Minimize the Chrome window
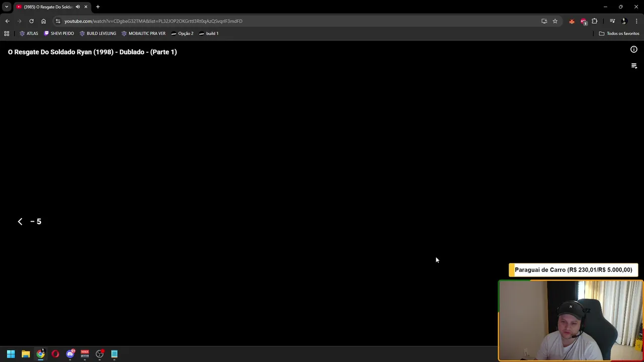The width and height of the screenshot is (644, 362). tap(605, 7)
